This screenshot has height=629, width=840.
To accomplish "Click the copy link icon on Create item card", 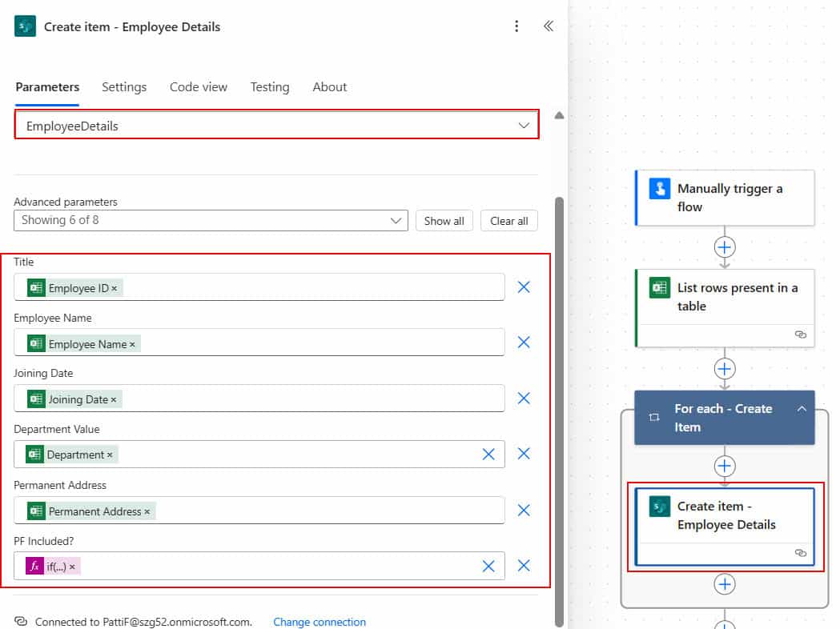I will [800, 552].
